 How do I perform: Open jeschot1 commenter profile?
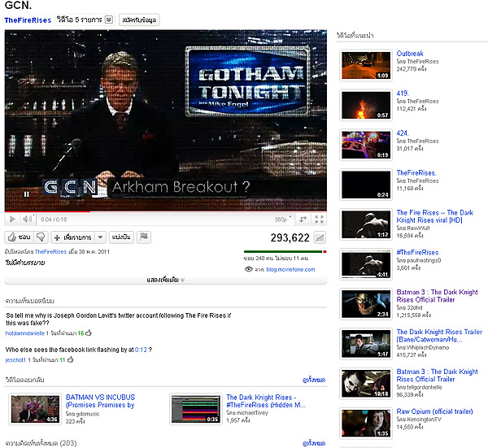pos(15,359)
